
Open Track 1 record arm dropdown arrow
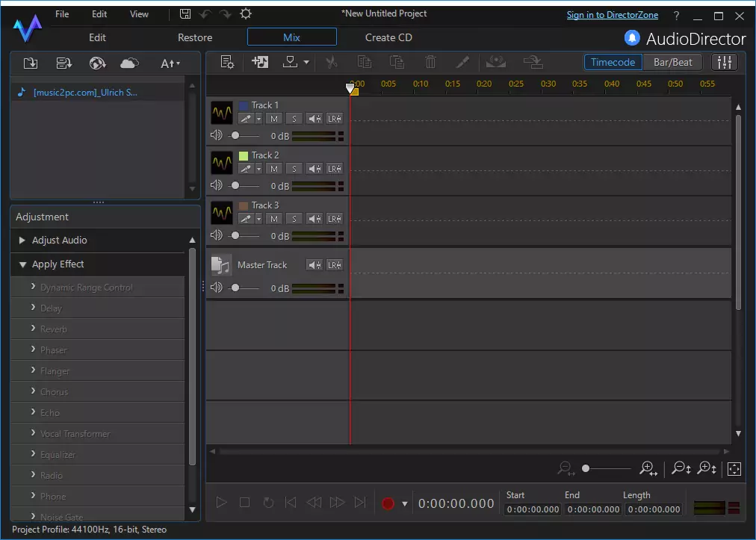(259, 119)
